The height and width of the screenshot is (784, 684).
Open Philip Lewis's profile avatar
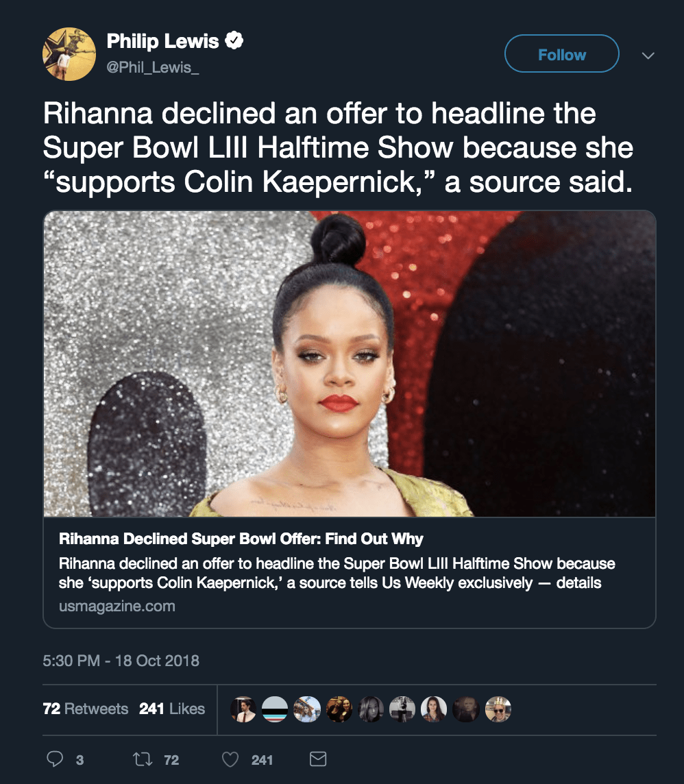pyautogui.click(x=69, y=54)
